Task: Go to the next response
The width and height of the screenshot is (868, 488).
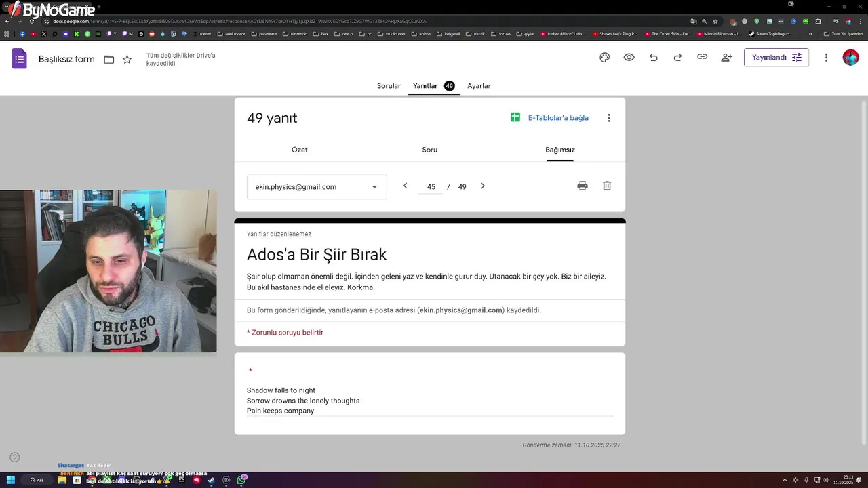Action: tap(483, 186)
